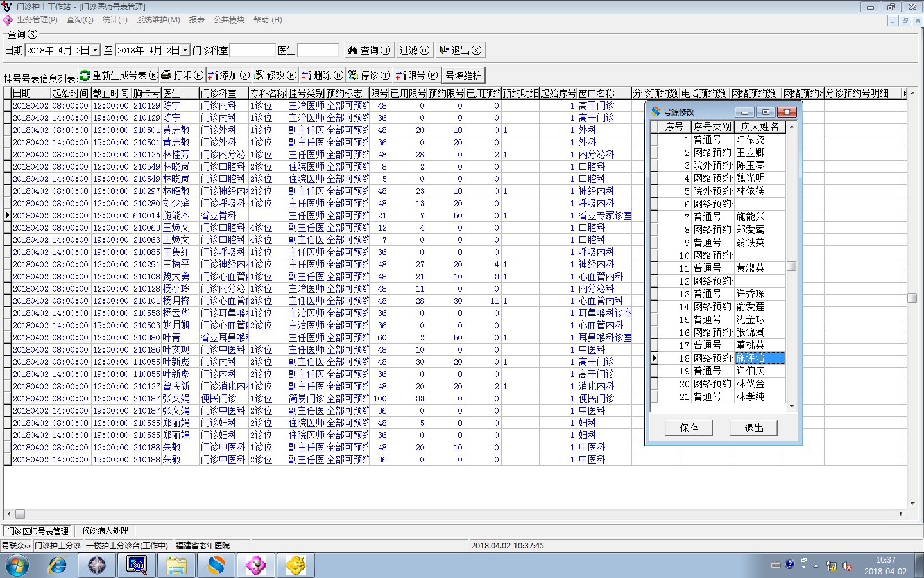Open the 公共模块 menu
The height and width of the screenshot is (578, 924).
(x=229, y=20)
